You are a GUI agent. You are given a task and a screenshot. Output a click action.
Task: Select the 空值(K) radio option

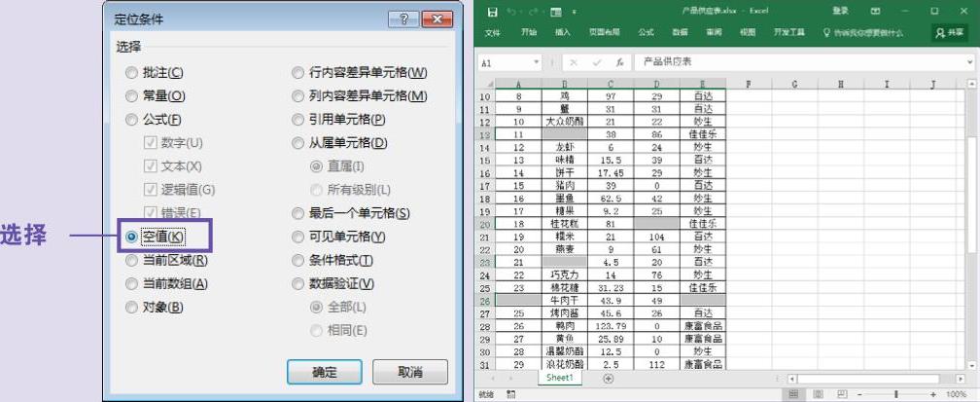click(x=155, y=237)
